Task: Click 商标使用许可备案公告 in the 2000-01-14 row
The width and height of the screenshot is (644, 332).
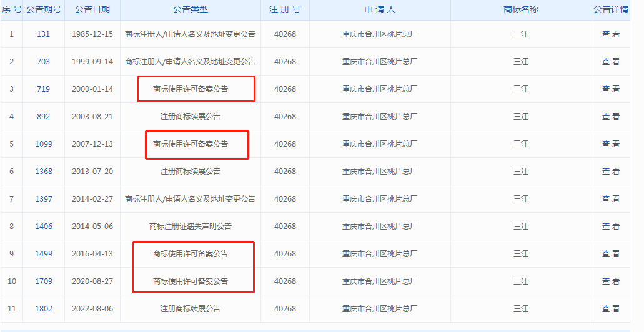Action: coord(191,89)
